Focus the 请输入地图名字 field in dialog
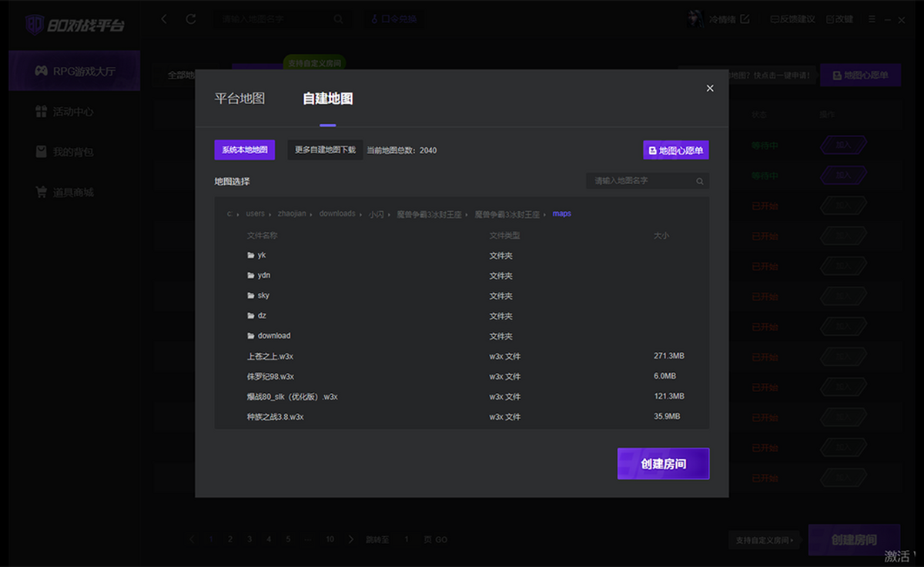This screenshot has height=567, width=924. click(x=639, y=182)
